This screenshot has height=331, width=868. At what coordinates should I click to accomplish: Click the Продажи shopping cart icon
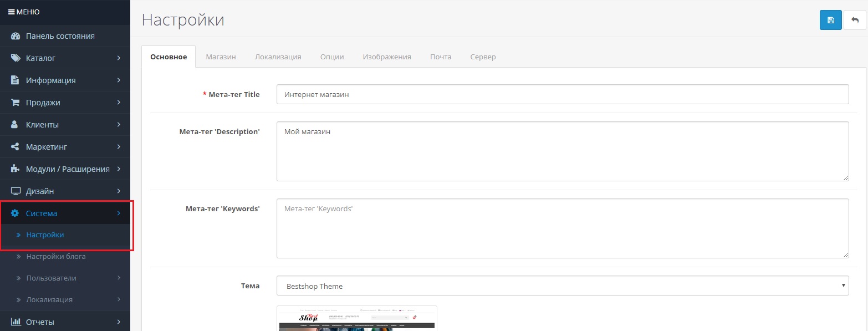coord(16,103)
